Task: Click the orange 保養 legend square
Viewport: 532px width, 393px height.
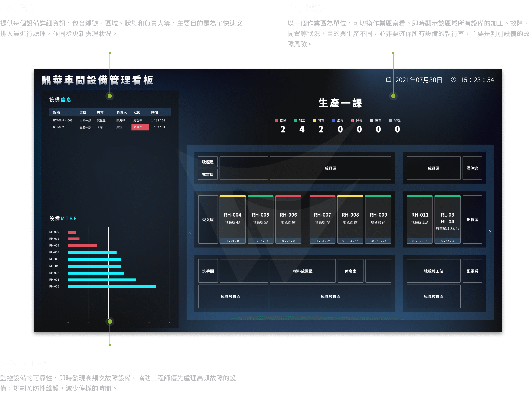Action: (352, 120)
